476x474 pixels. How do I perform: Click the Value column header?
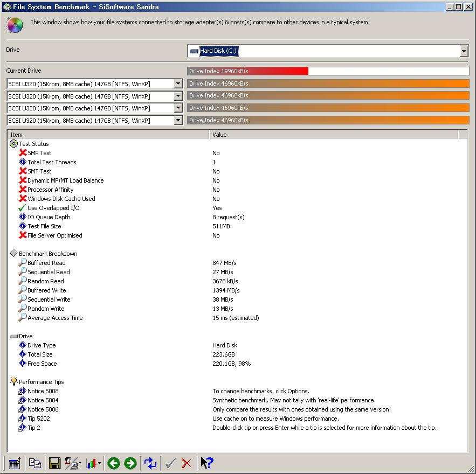334,134
